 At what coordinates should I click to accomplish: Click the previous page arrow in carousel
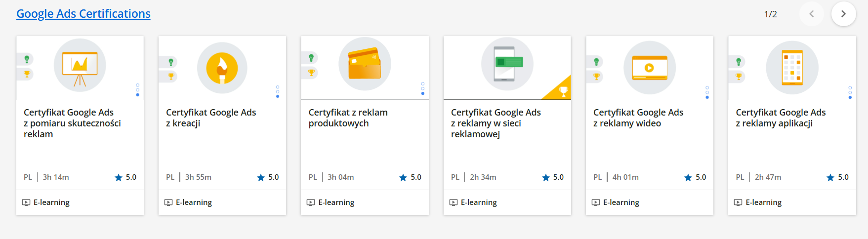click(x=811, y=14)
